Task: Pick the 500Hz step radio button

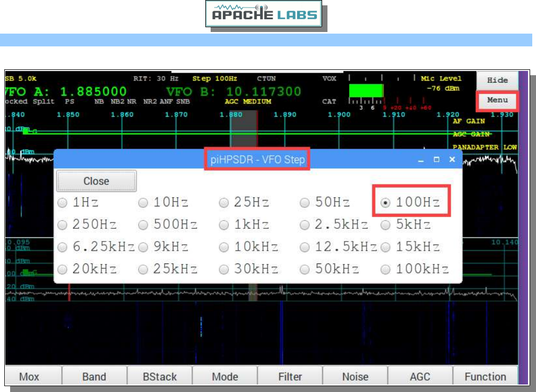Action: (143, 225)
